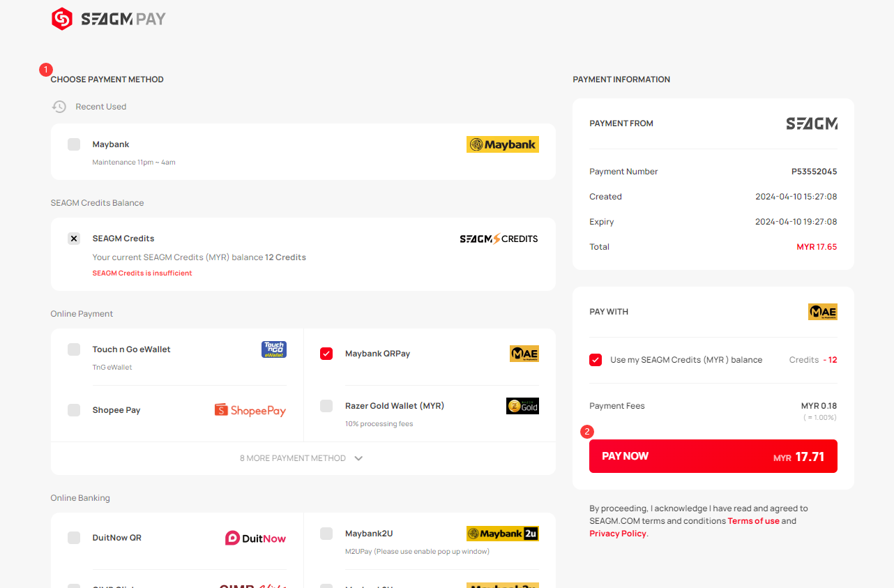Expand 8 More Payment Method
Viewport: 894px width, 588px height.
point(303,458)
